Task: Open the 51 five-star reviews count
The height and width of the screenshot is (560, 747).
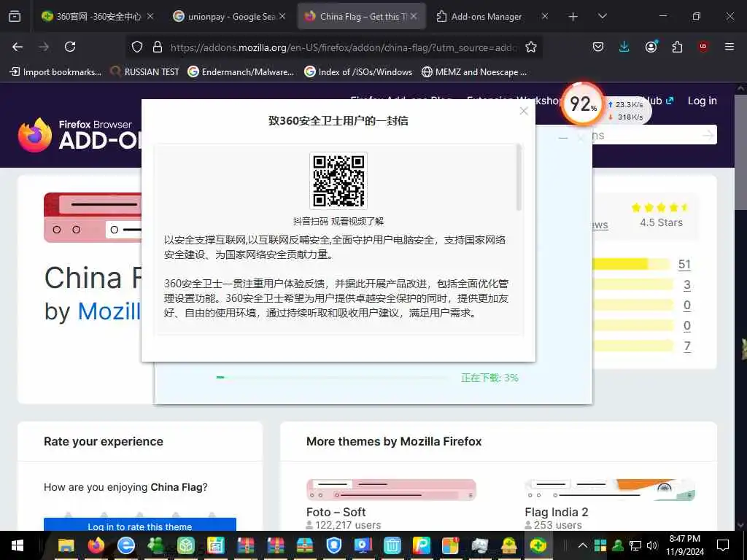Action: [684, 264]
